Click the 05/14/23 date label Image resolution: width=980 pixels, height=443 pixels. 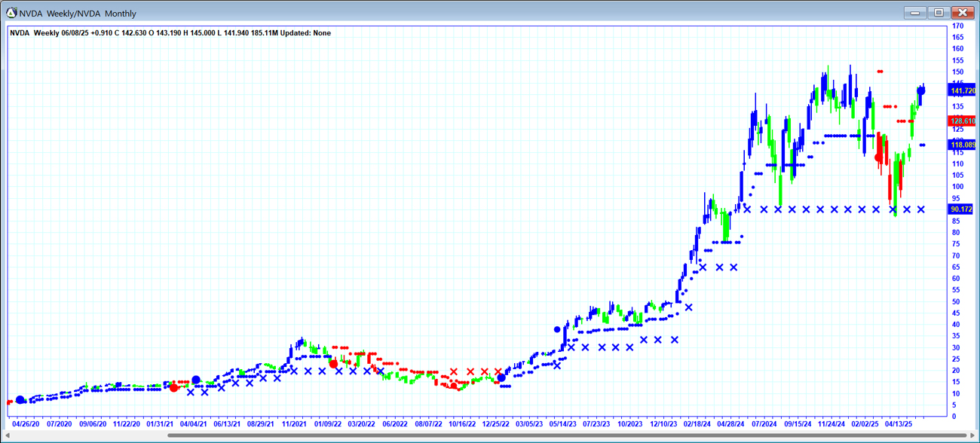pos(563,424)
